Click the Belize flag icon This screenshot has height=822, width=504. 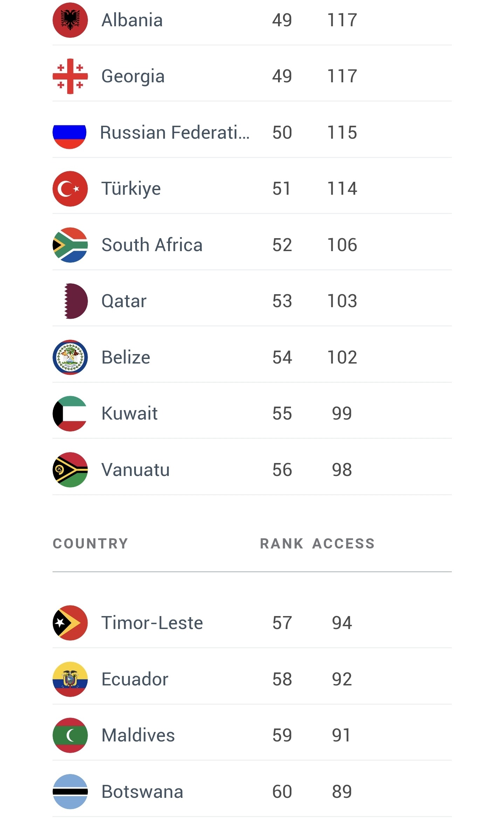click(70, 357)
